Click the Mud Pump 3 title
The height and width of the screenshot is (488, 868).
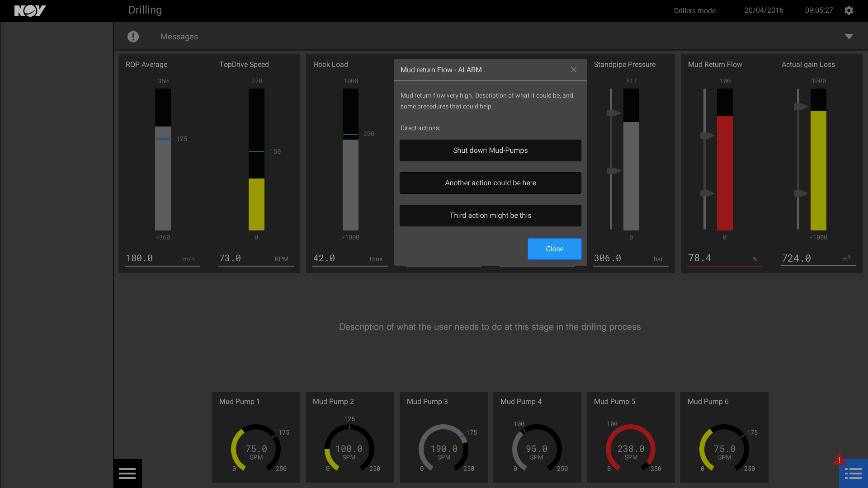point(427,402)
